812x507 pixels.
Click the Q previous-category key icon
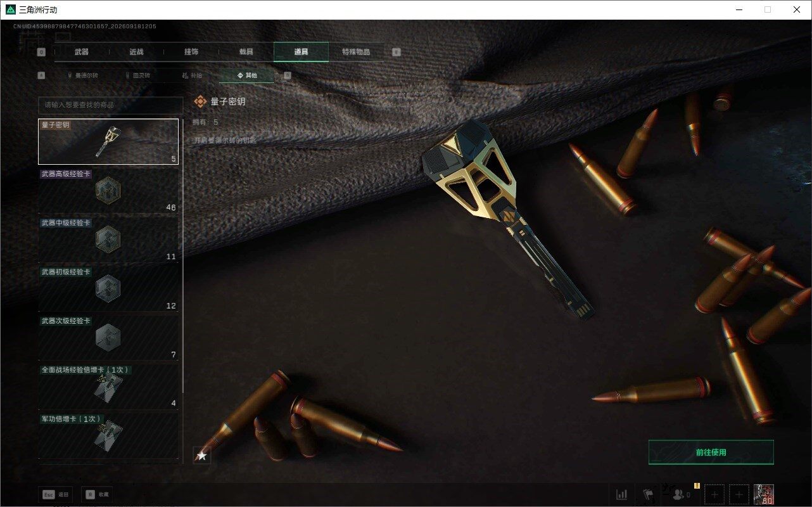[41, 53]
